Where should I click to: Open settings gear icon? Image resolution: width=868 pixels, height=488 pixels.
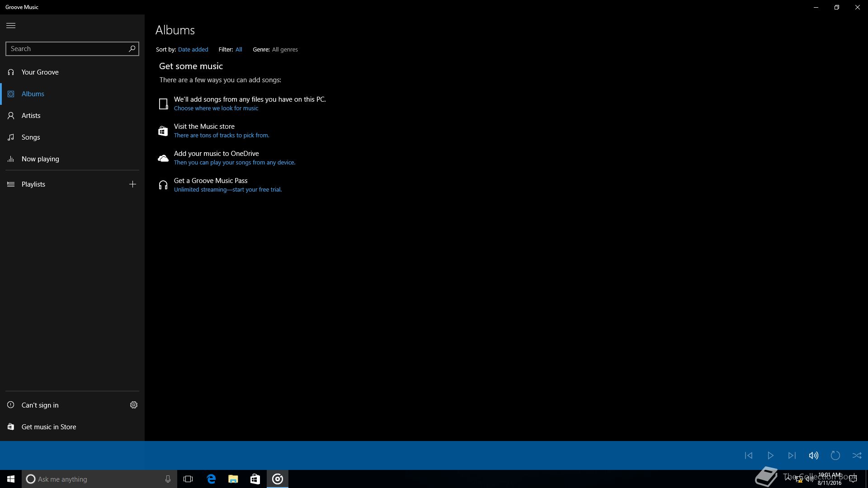pyautogui.click(x=134, y=405)
